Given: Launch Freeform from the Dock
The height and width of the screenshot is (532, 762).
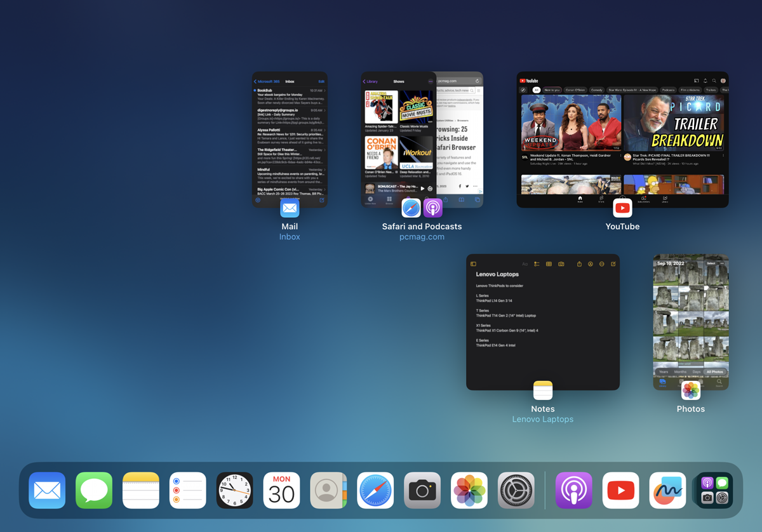Looking at the screenshot, I should (667, 490).
